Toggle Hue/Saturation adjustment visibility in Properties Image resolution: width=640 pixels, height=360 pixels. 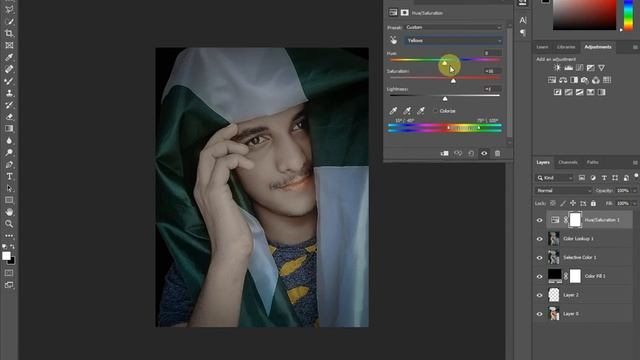tap(484, 153)
